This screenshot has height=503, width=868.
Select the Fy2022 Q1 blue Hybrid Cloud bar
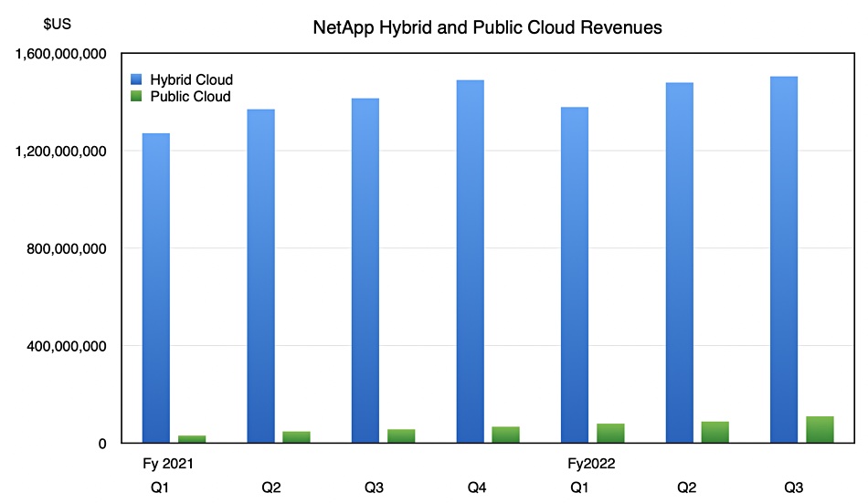coord(575,275)
